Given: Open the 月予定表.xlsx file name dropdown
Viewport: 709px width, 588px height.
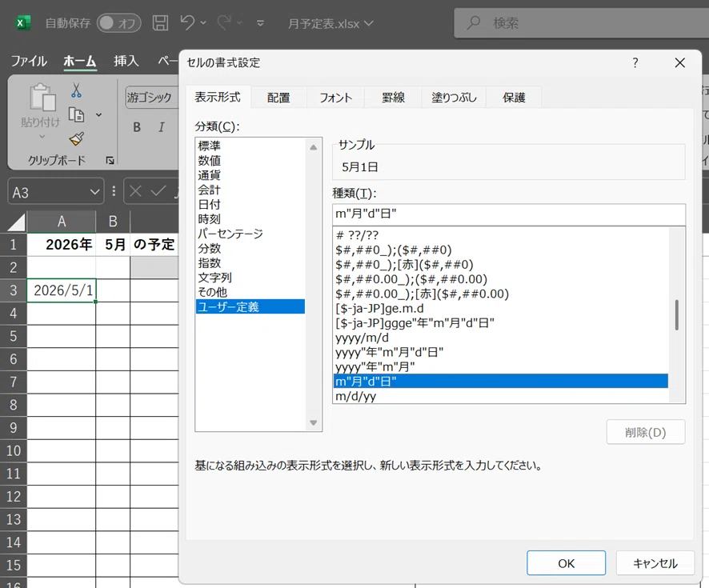Looking at the screenshot, I should [369, 23].
